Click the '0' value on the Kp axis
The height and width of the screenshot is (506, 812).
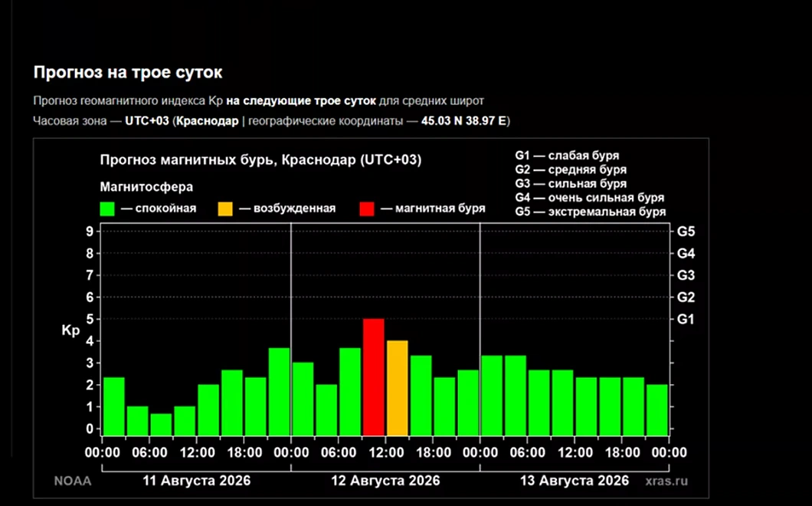(x=90, y=429)
